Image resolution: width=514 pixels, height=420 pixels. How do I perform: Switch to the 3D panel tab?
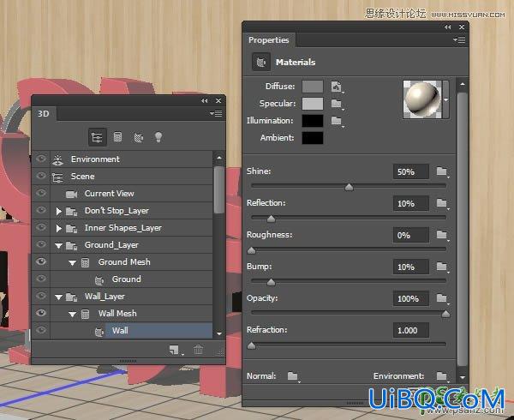click(x=45, y=114)
